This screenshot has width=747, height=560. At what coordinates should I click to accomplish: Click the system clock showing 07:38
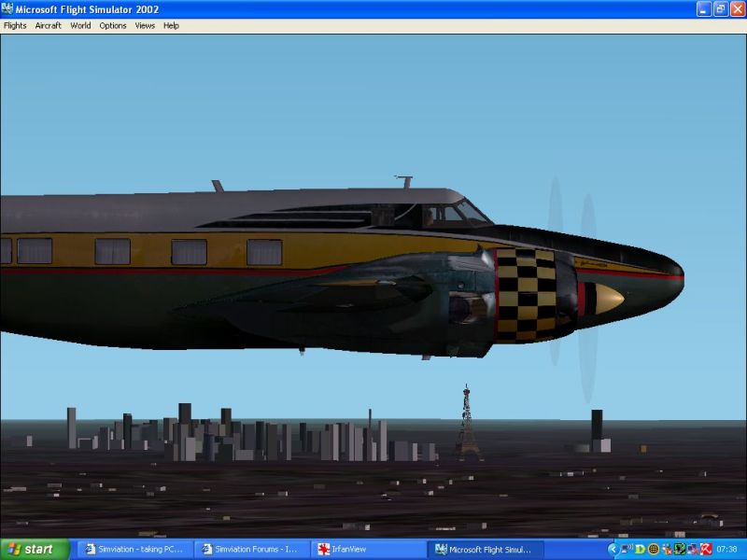click(726, 550)
